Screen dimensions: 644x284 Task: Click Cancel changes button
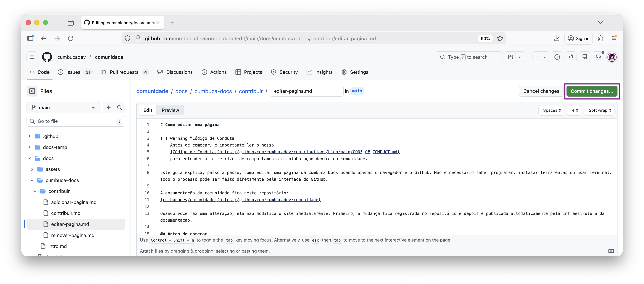click(x=541, y=91)
